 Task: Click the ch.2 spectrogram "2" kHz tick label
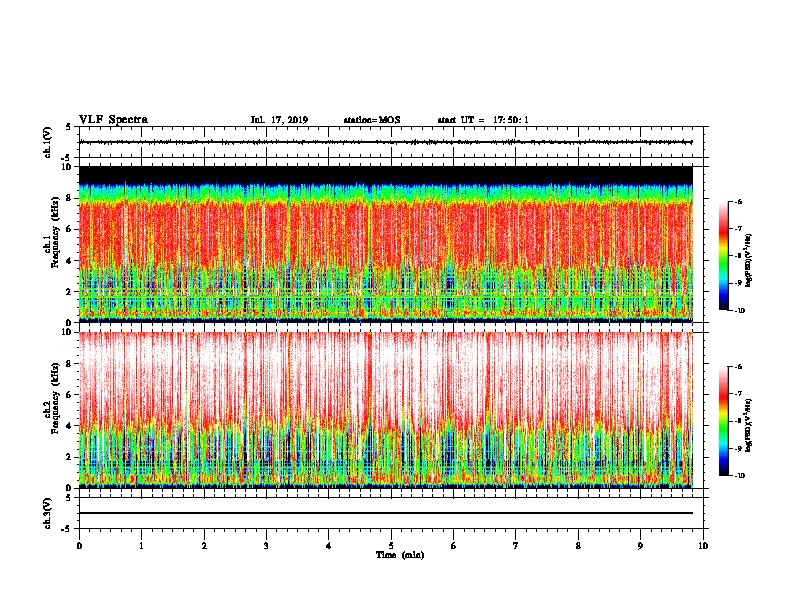69,457
